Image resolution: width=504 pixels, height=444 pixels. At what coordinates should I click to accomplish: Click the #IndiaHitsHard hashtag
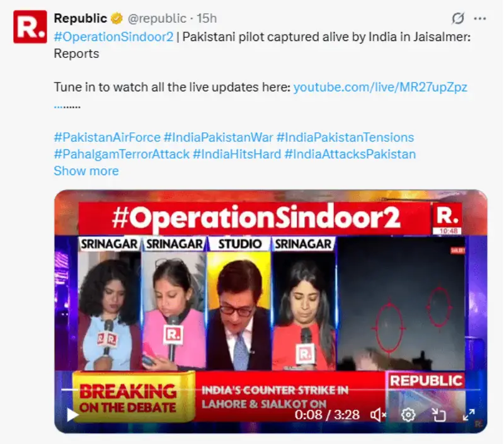(x=237, y=154)
